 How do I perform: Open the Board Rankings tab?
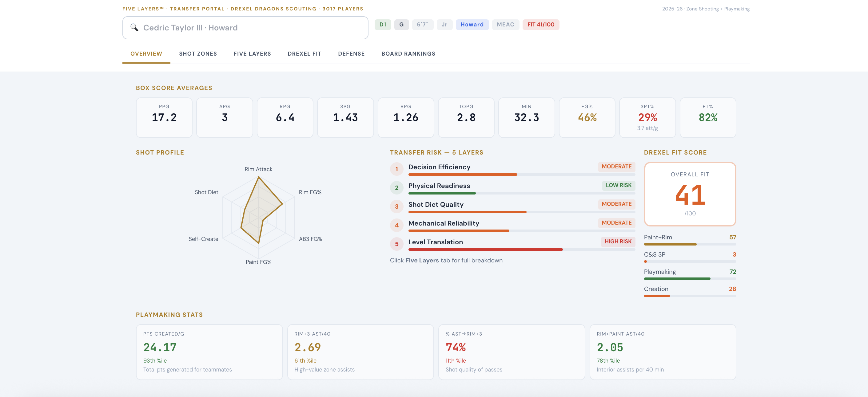click(x=408, y=53)
